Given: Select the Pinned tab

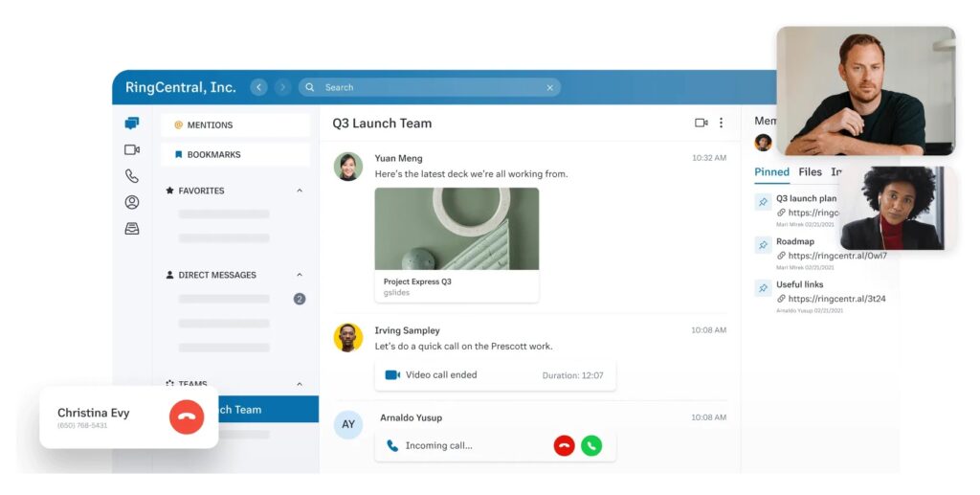Looking at the screenshot, I should [x=771, y=172].
